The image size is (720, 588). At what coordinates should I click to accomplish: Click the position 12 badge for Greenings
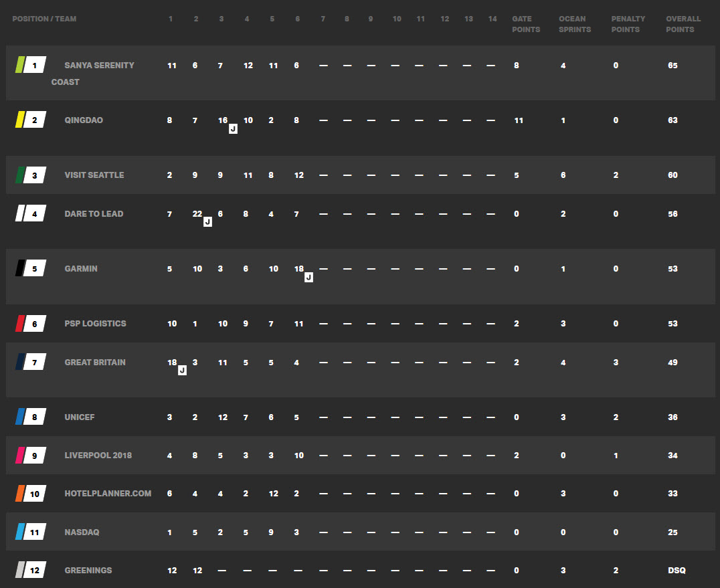coord(34,571)
